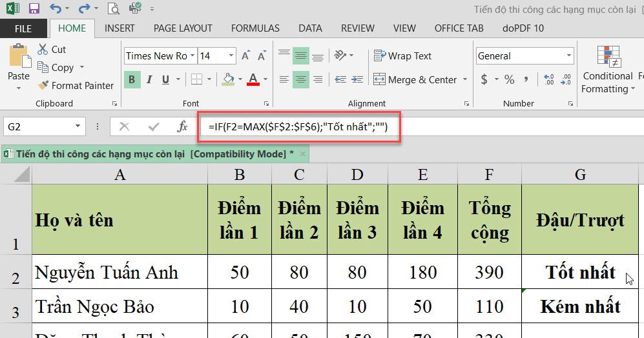Open the Number format dialog launcher
This screenshot has height=338, width=644.
click(570, 104)
